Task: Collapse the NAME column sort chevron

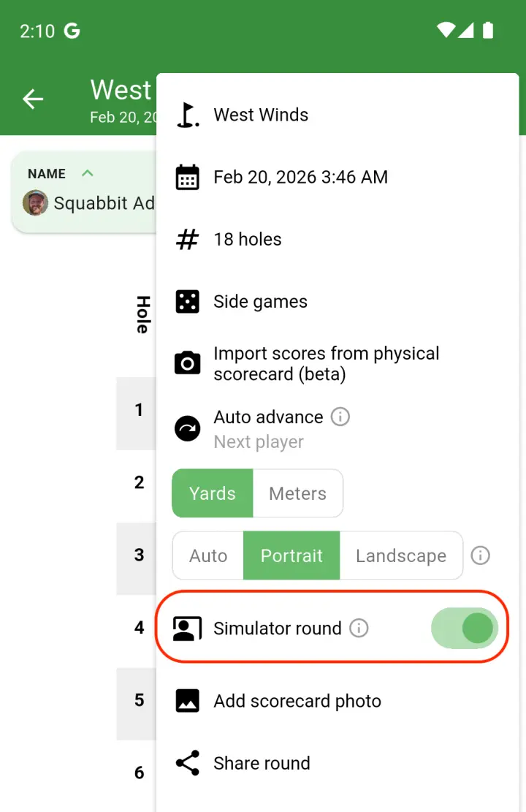Action: [x=87, y=173]
